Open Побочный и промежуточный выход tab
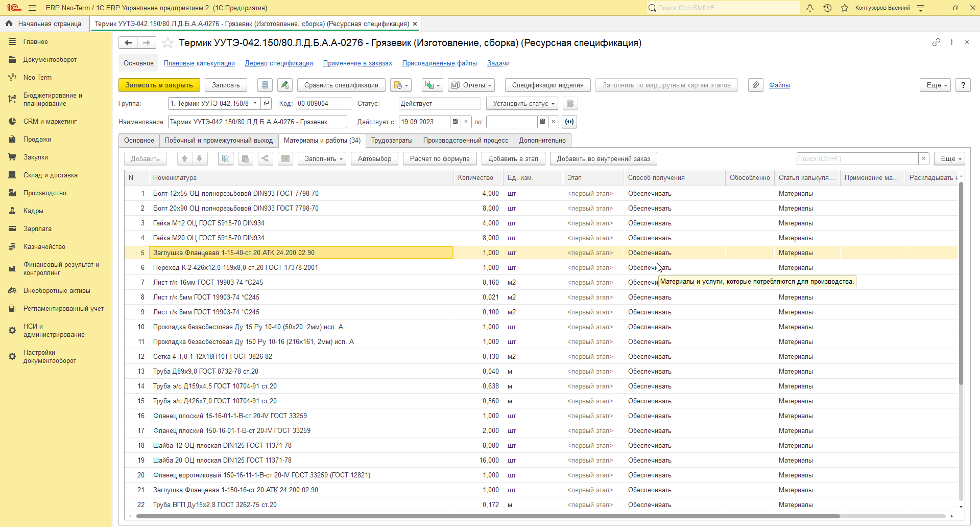980x527 pixels. 219,141
